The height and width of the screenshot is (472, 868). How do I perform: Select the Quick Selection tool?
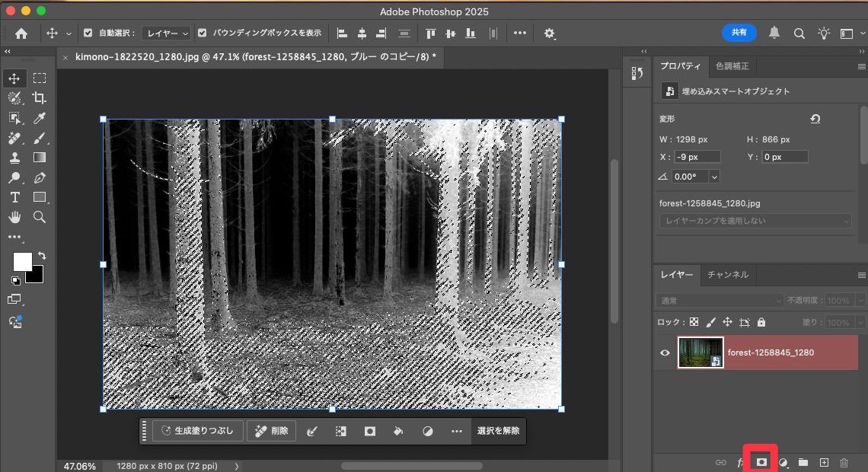coord(14,98)
